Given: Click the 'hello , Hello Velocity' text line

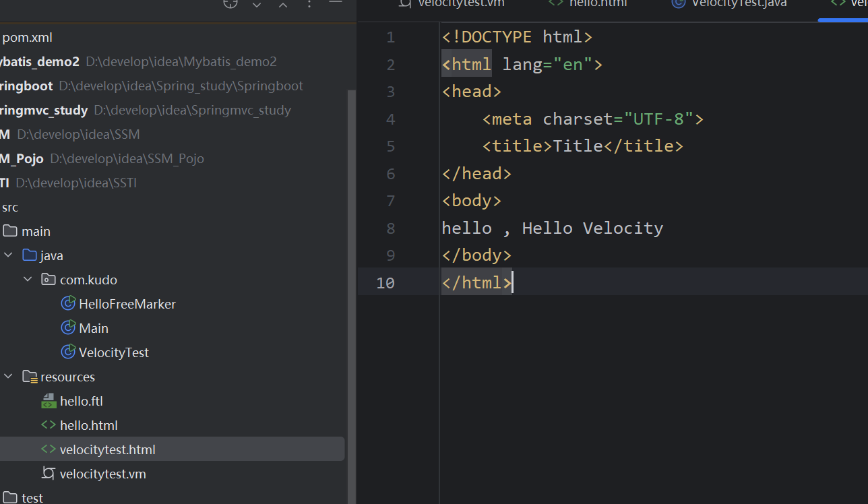Looking at the screenshot, I should tap(553, 228).
